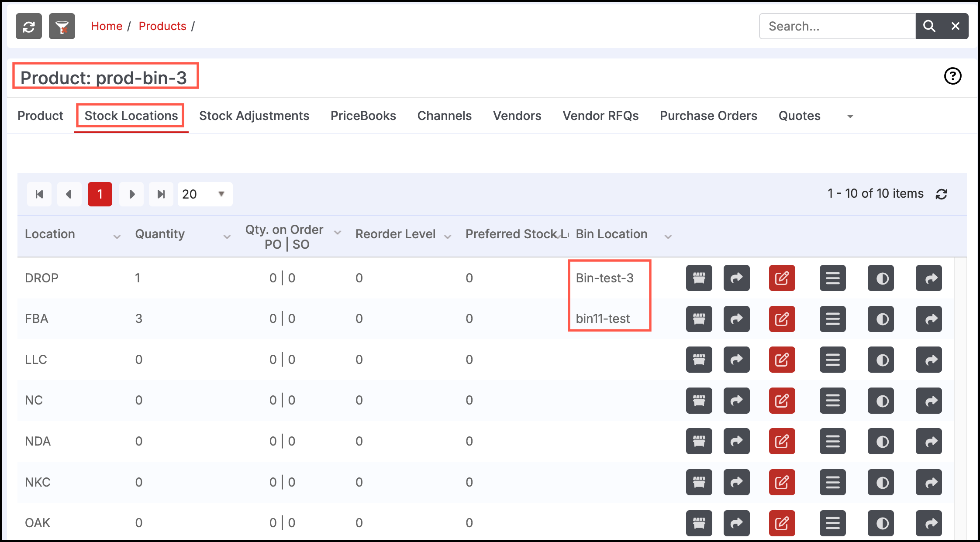
Task: Switch to the Channels tab
Action: point(445,116)
